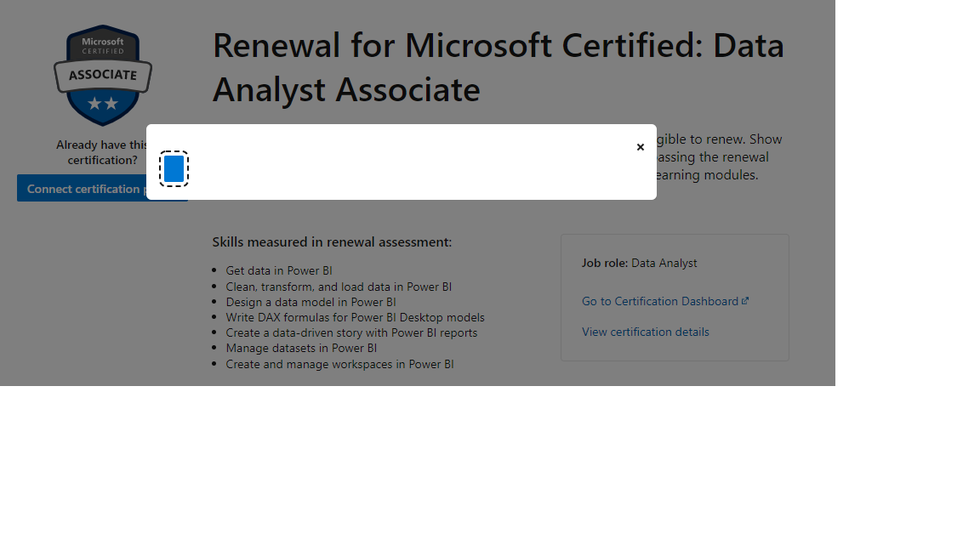The width and height of the screenshot is (980, 551).
Task: Click Write DAX formulas for Power BI Desktop
Action: pos(355,317)
